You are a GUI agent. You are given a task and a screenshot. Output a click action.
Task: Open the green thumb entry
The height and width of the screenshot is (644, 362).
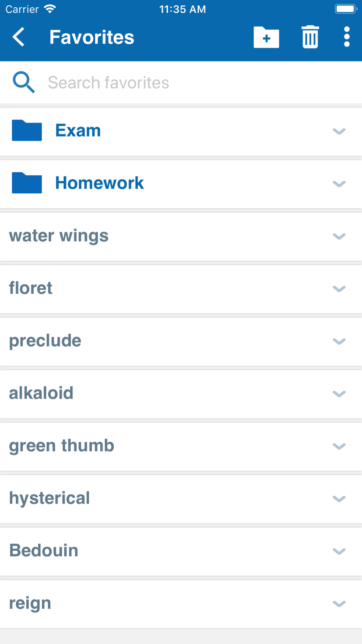[x=181, y=447]
